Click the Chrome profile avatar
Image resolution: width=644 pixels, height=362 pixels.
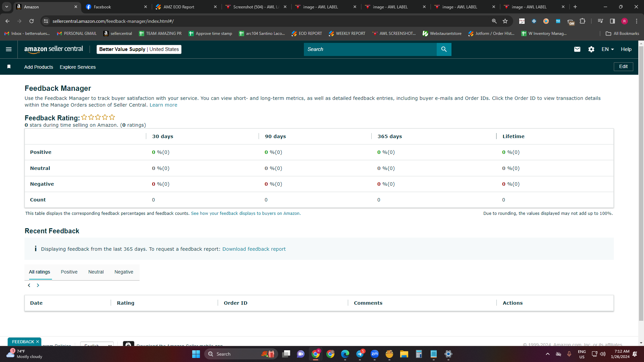tap(625, 21)
